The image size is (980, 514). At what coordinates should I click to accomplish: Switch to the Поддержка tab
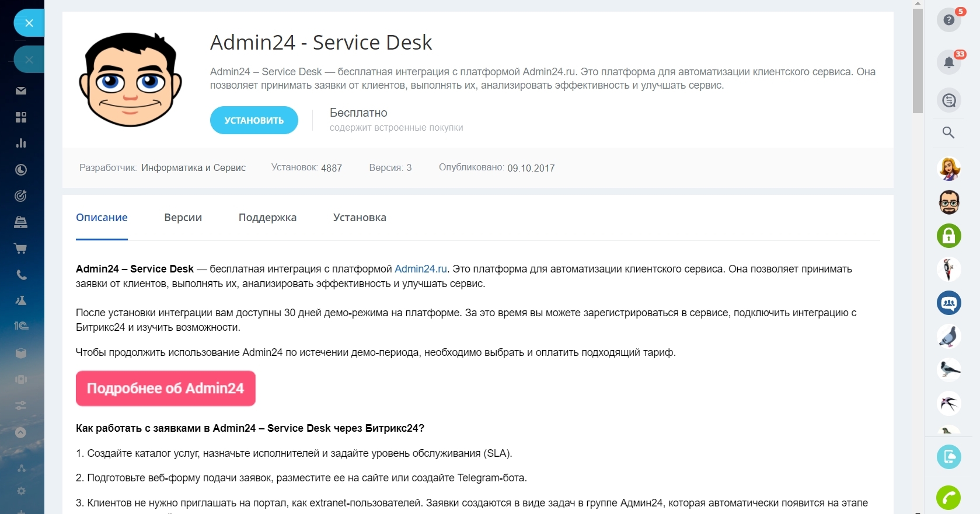(267, 218)
